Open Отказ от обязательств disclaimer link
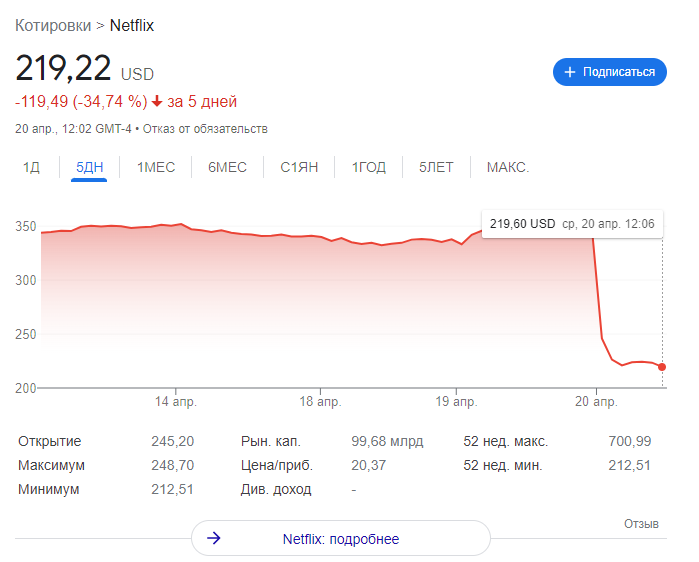 point(204,129)
